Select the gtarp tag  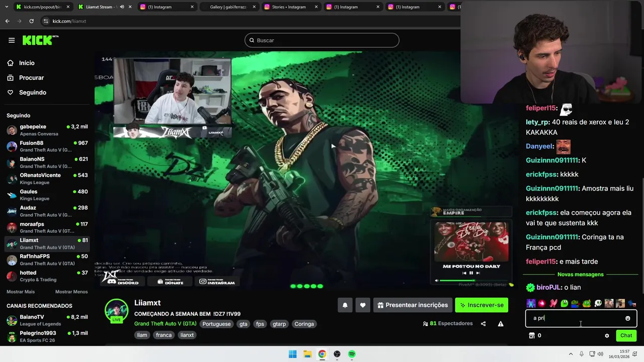[279, 324]
